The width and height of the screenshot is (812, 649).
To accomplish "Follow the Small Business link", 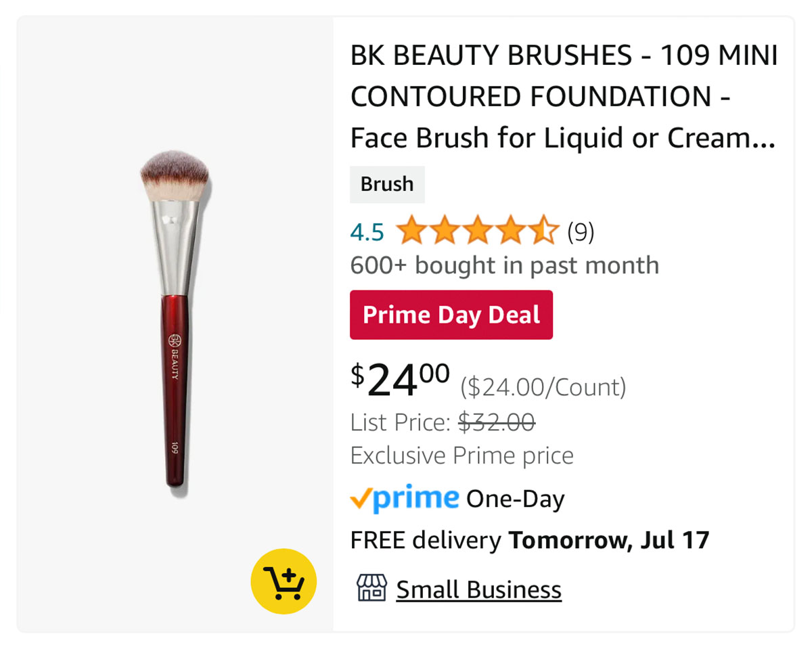I will (478, 589).
